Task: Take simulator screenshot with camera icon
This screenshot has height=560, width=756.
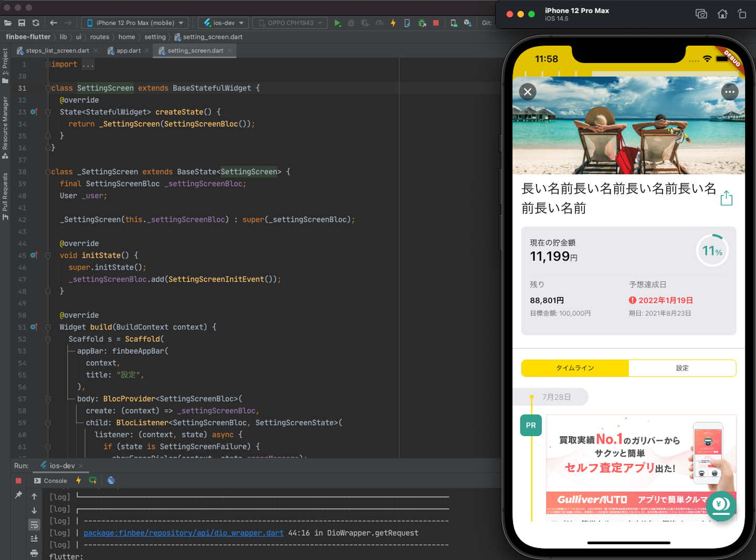Action: [701, 14]
